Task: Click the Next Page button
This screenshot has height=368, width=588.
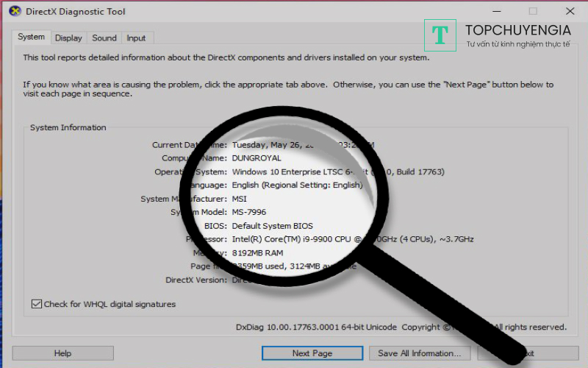Action: [x=312, y=353]
